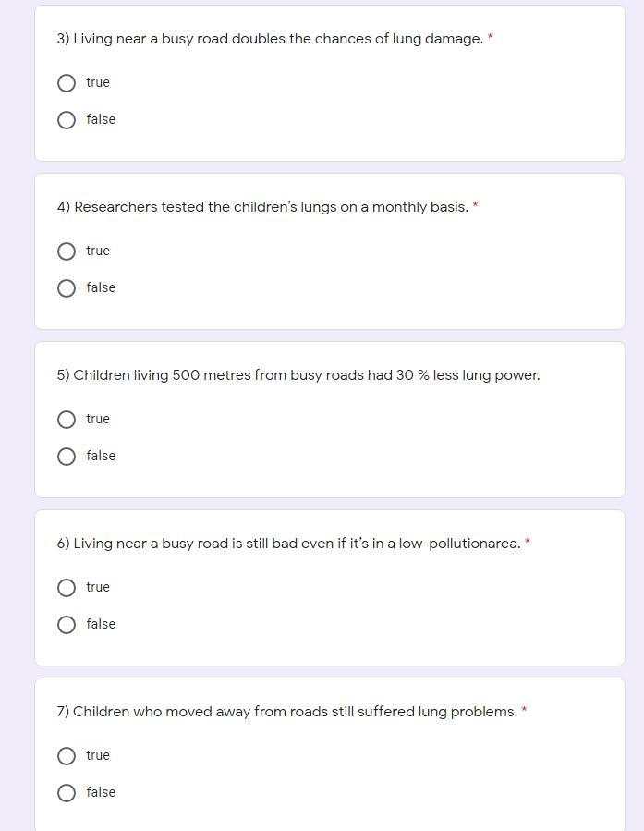Select false for question 3 on lung damage
This screenshot has height=831, width=644.
point(67,120)
